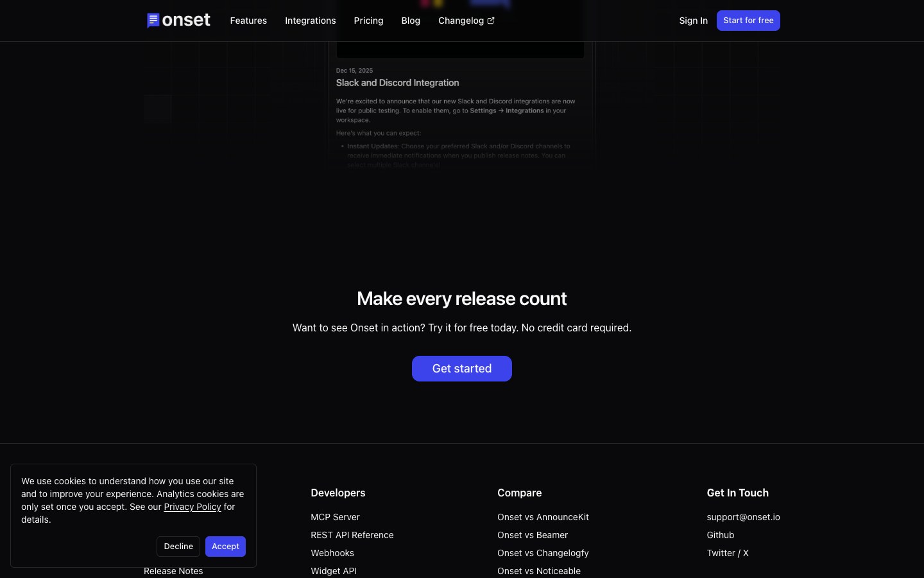Click the Compare footer heading

coord(519,493)
